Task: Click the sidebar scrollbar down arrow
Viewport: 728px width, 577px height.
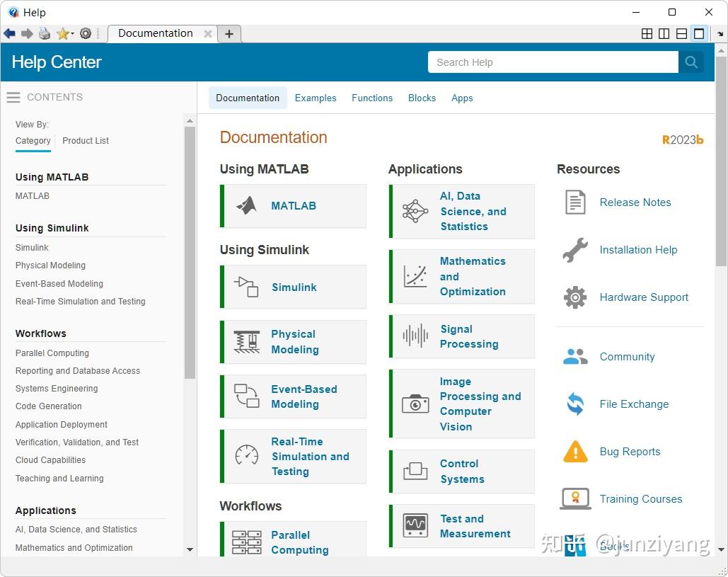Action: pos(190,549)
